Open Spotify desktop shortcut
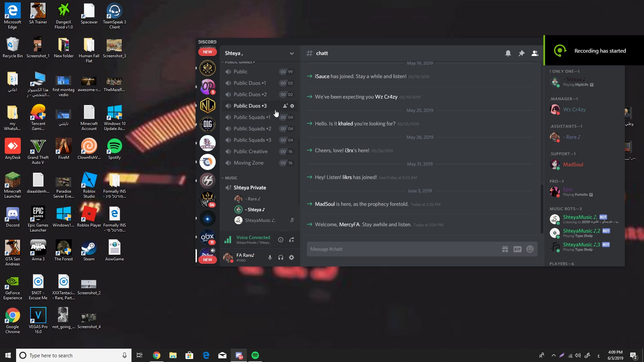 tap(114, 149)
